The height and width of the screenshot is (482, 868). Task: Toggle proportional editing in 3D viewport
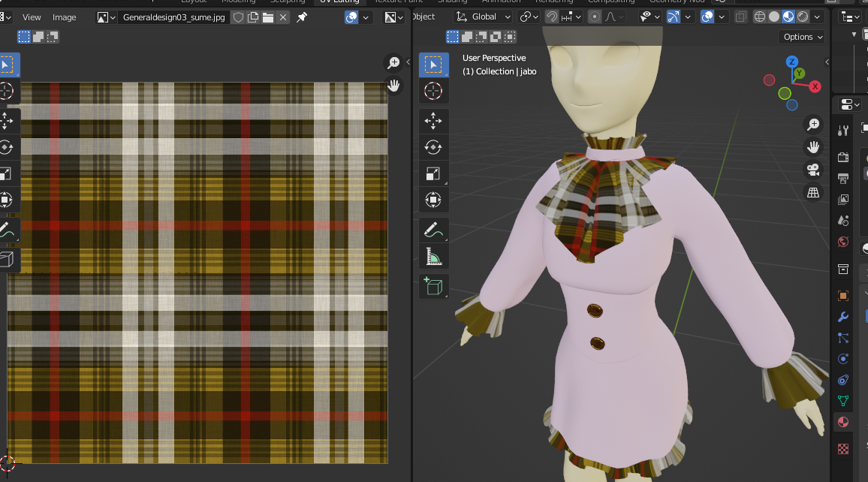594,17
